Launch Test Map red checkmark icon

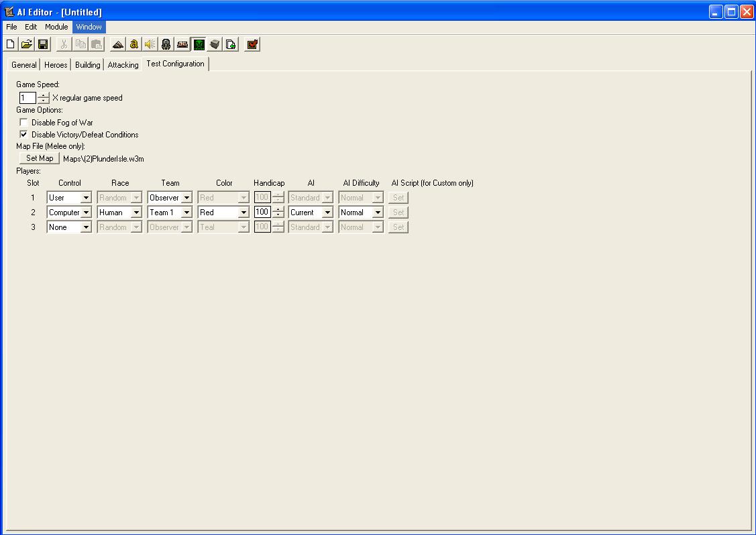coord(252,44)
